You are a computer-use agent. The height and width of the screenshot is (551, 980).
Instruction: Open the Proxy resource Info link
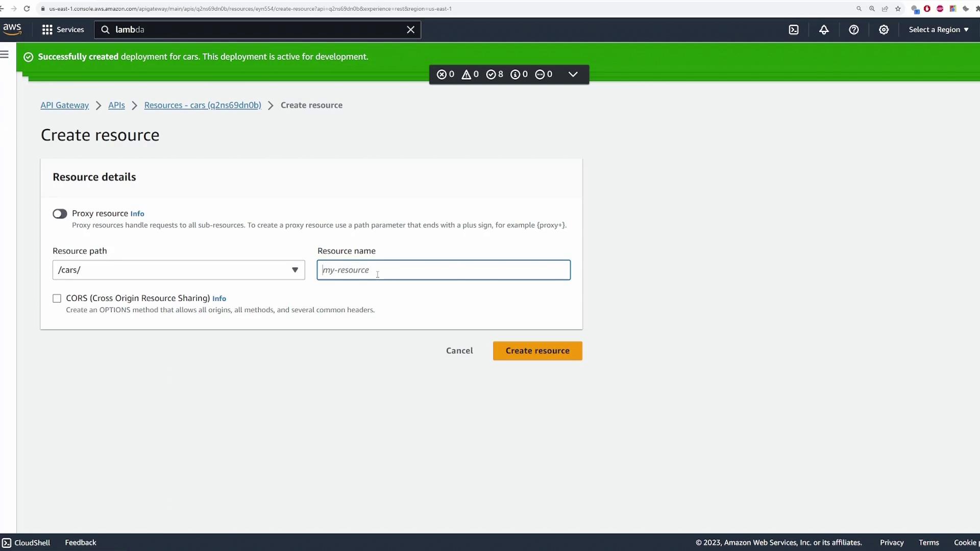tap(137, 214)
